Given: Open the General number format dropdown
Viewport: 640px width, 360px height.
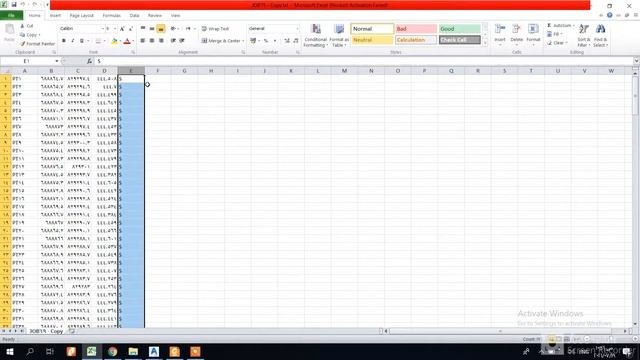Looking at the screenshot, I should pos(297,29).
